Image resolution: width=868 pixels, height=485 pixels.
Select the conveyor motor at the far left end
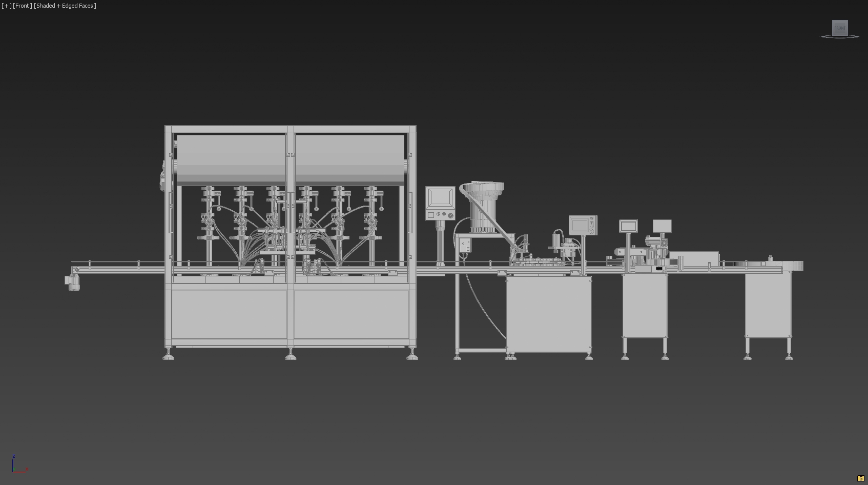(x=73, y=282)
